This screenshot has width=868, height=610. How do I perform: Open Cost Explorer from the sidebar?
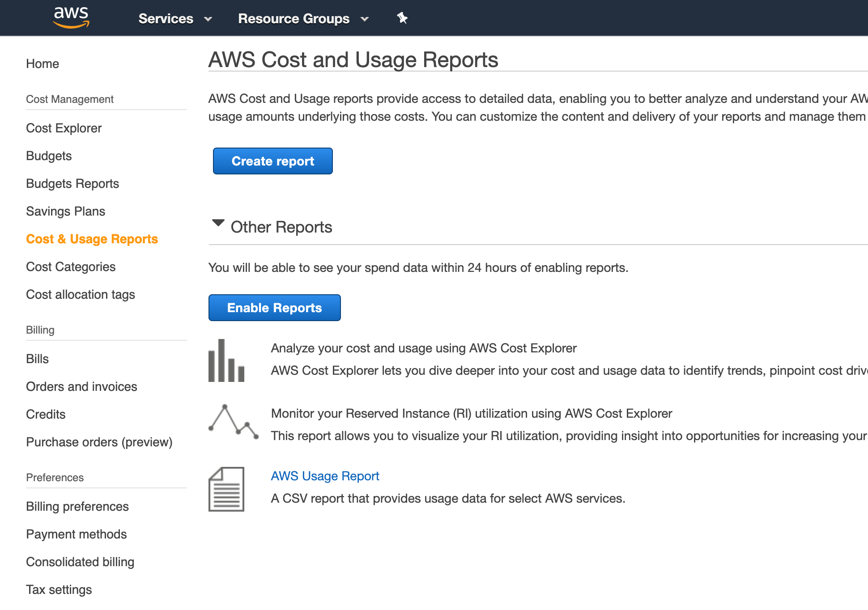64,128
